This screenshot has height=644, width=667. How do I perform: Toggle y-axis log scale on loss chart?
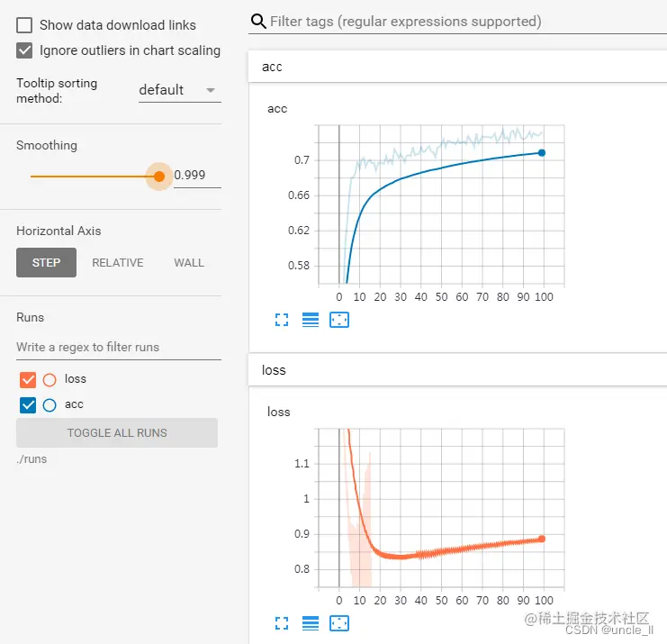tap(311, 623)
